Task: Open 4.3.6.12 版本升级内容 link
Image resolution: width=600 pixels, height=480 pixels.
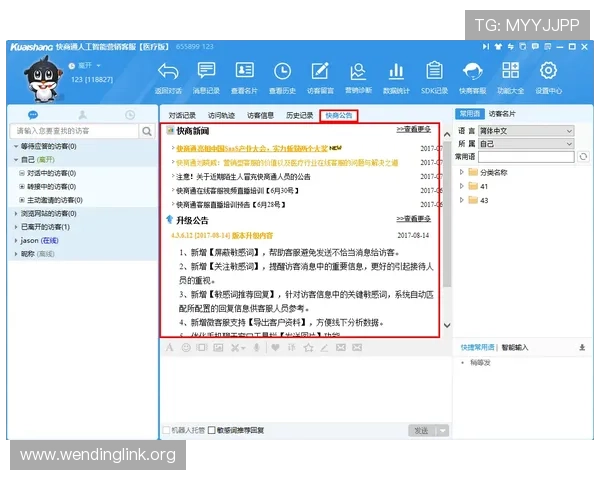Action: coord(222,235)
